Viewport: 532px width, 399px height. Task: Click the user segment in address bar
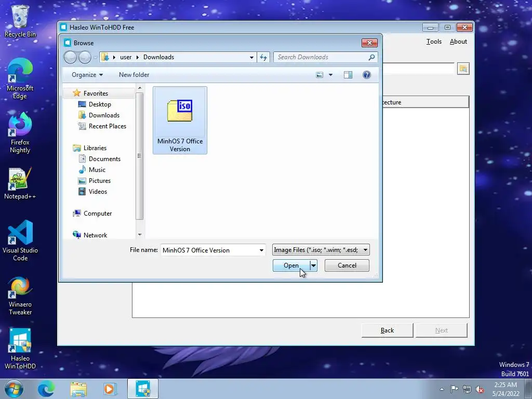click(126, 57)
